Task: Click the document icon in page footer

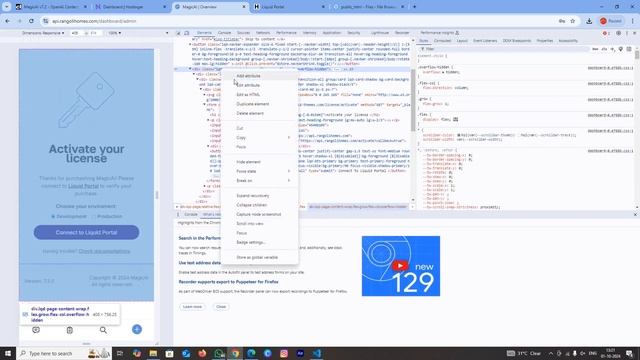Action: click(x=70, y=330)
